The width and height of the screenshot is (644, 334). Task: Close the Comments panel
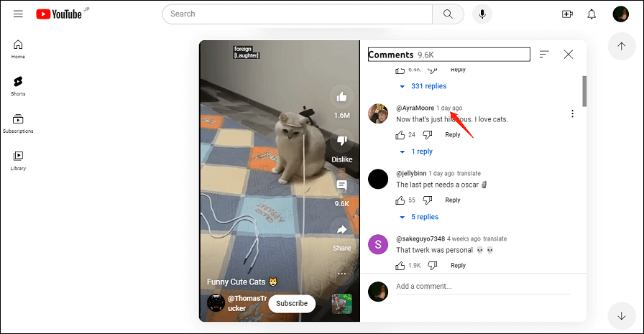click(x=569, y=55)
